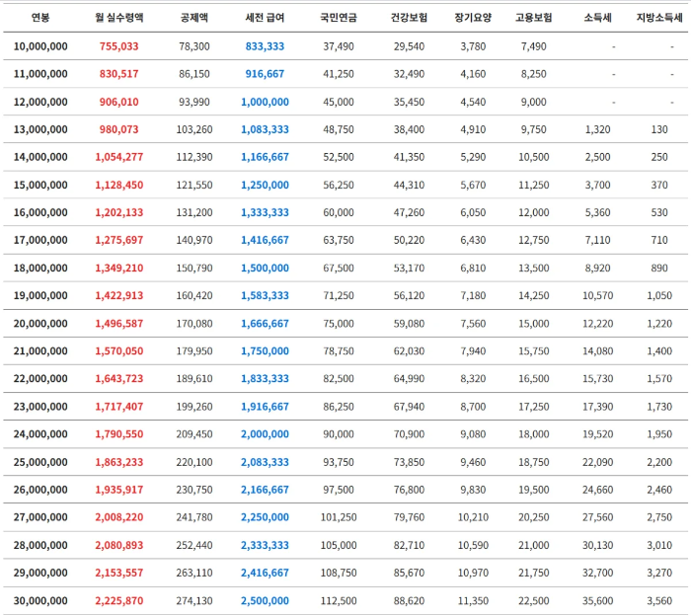Screen dimensions: 691x616
Task: Select blue pre-tax value 833,333
Action: [x=265, y=46]
